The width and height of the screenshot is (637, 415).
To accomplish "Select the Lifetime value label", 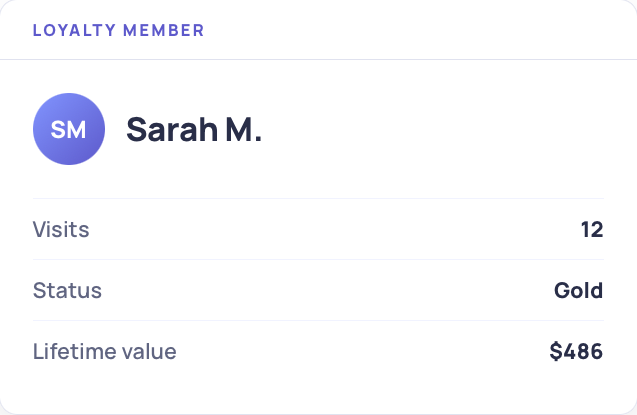I will pos(104,352).
